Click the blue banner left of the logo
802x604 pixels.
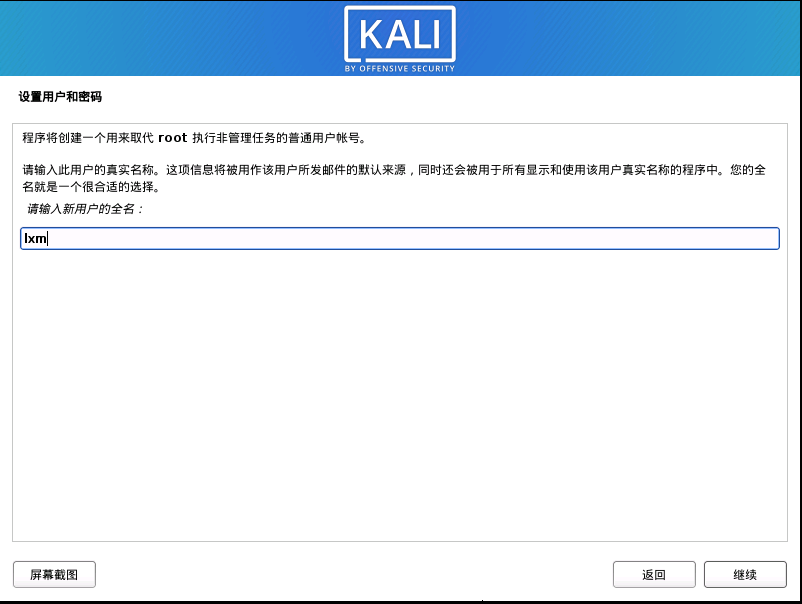pyautogui.click(x=171, y=38)
